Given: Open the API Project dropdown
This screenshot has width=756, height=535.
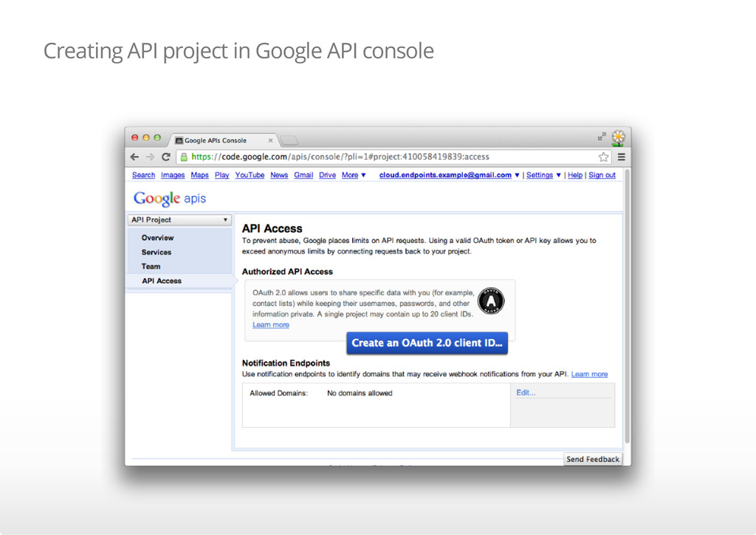Looking at the screenshot, I should (179, 220).
